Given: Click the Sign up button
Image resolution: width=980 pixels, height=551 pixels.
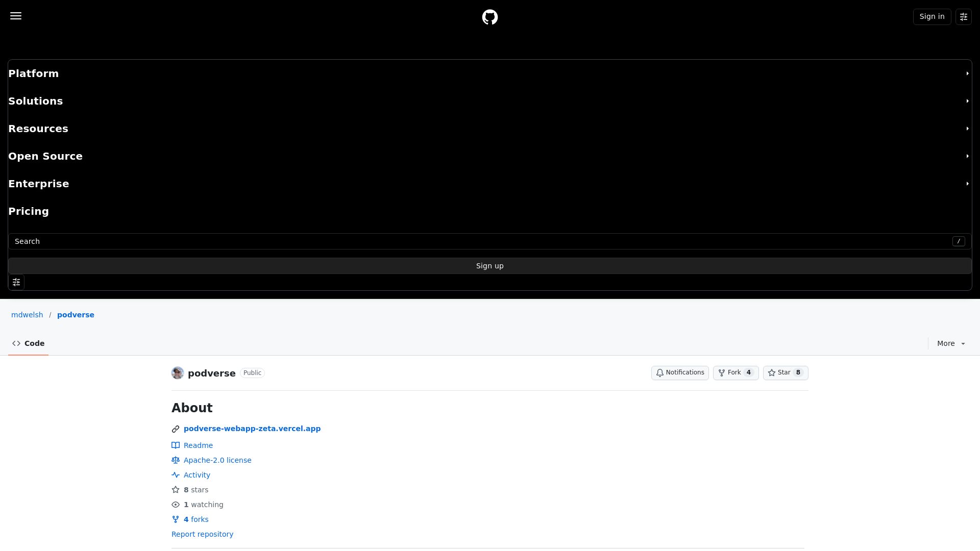Looking at the screenshot, I should (490, 266).
